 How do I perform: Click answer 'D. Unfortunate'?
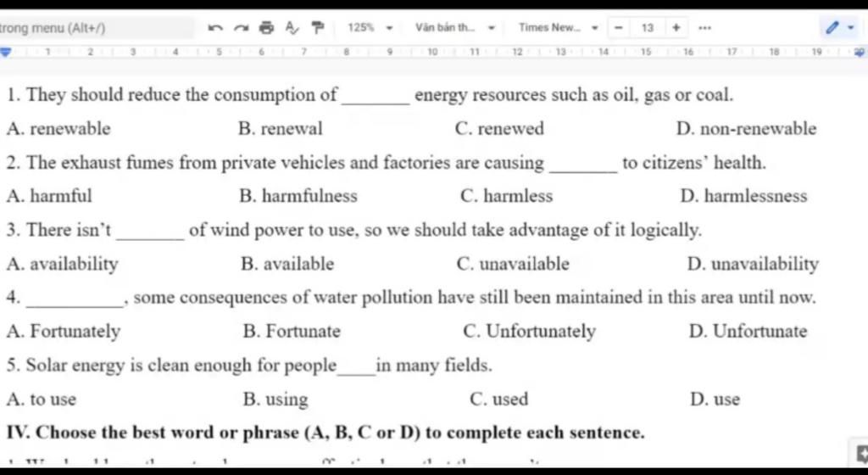748,332
